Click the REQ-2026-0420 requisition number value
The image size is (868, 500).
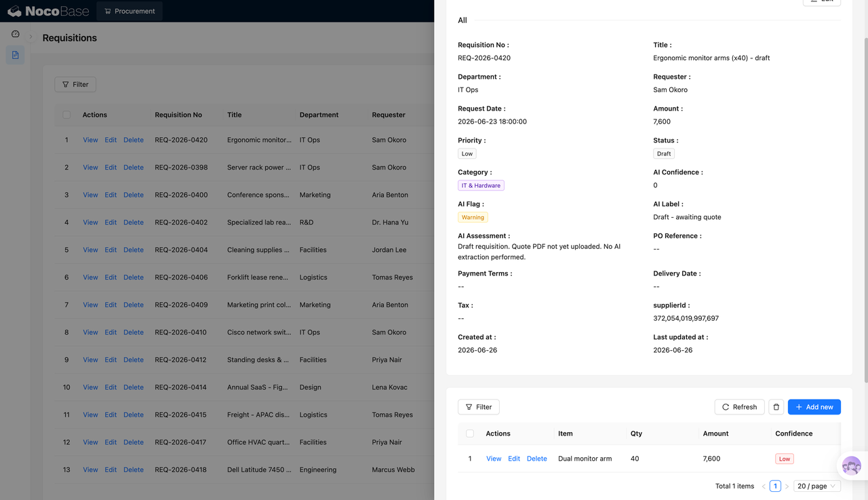click(x=484, y=58)
